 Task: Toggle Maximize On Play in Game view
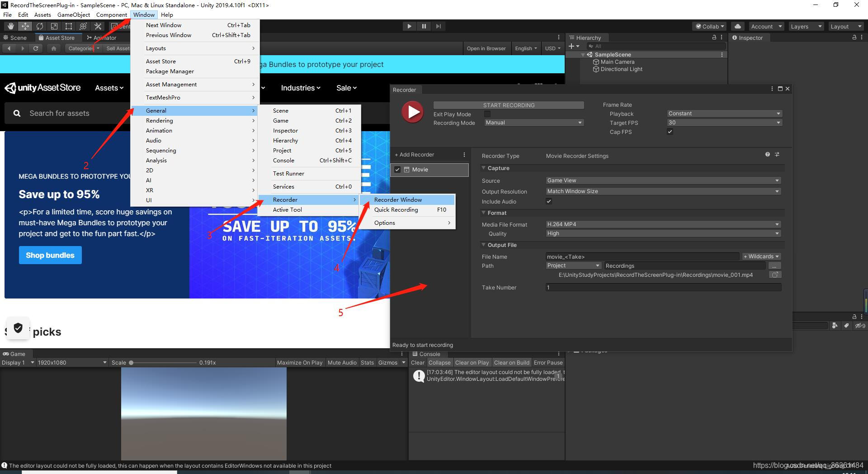(300, 363)
